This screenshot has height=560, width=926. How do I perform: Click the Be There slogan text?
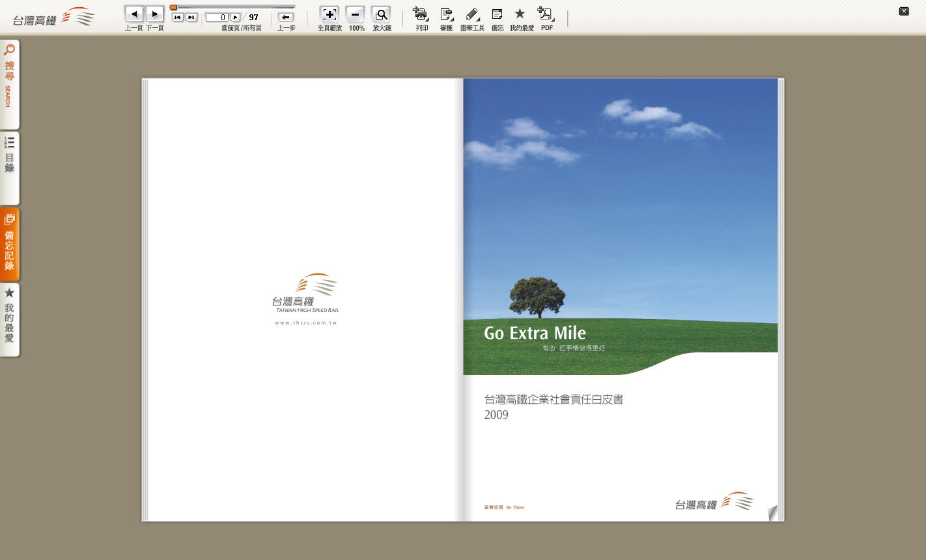coord(515,507)
